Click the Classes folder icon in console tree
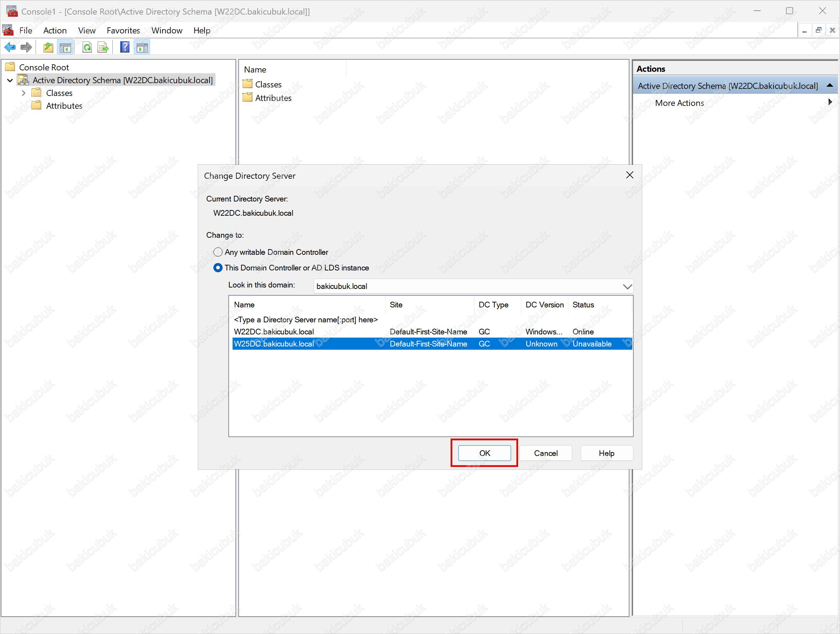Screen dimensions: 840x634 tap(37, 93)
